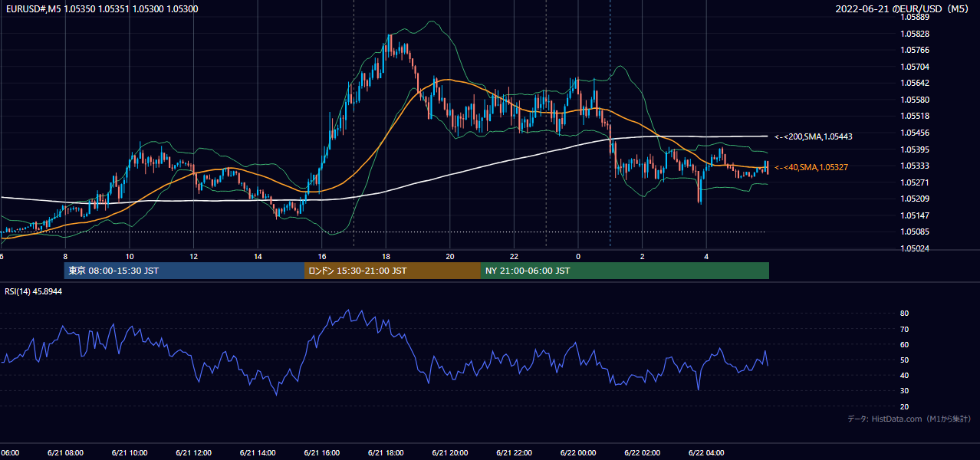Click the 6/21 20:00 date label

click(450, 453)
